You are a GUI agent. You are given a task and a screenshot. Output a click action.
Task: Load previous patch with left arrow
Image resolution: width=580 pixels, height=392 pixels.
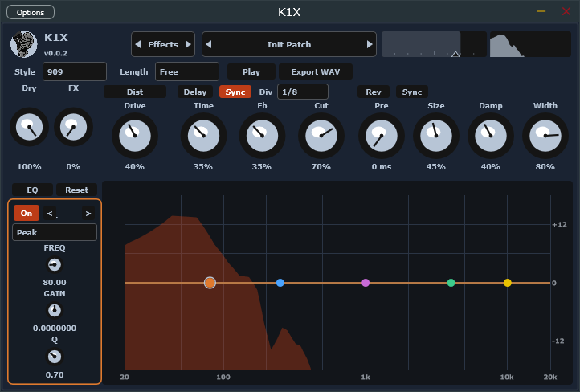click(x=209, y=44)
